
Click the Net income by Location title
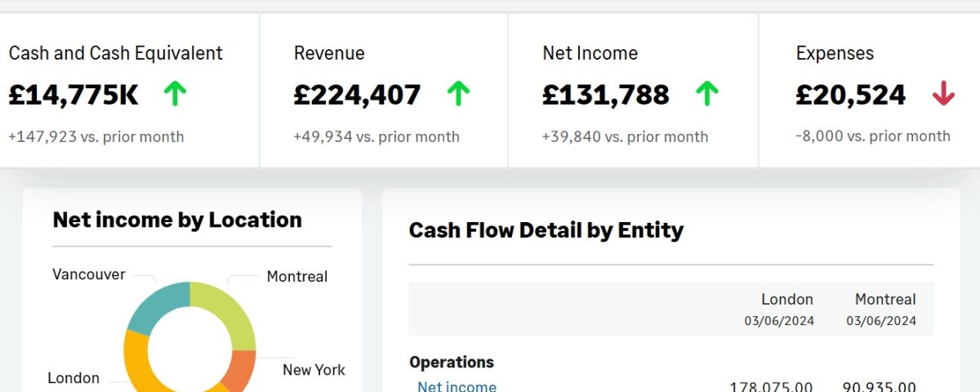177,220
